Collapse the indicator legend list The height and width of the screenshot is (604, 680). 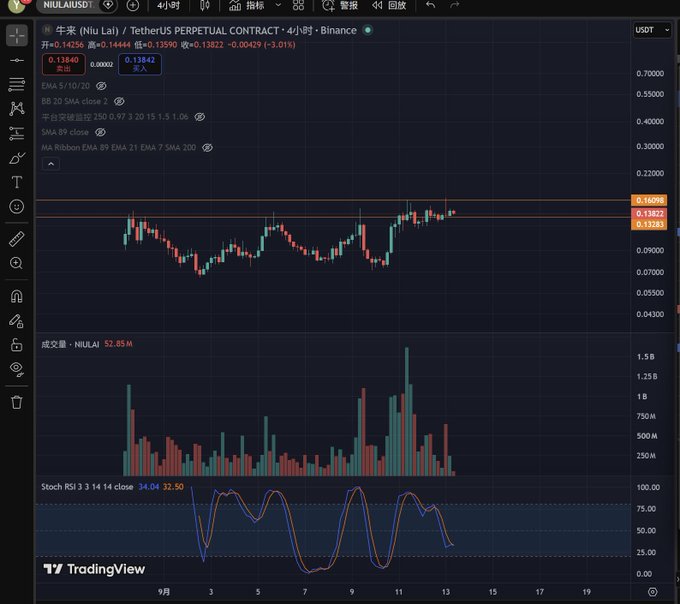click(51, 164)
